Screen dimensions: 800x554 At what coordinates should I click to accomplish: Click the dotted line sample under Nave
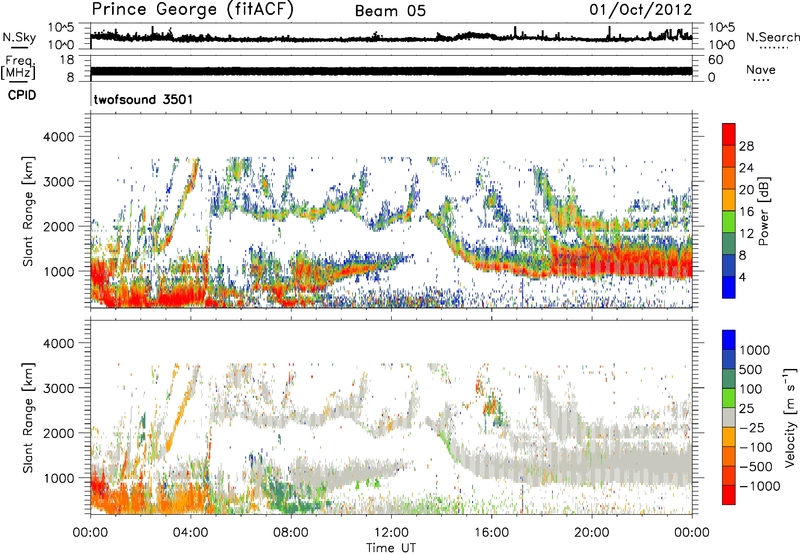[x=761, y=80]
